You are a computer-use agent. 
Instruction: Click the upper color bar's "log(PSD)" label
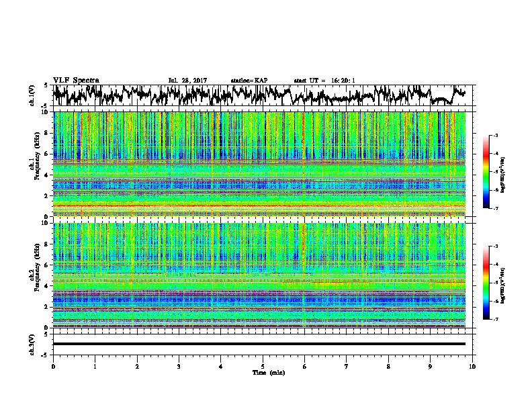[x=503, y=175]
